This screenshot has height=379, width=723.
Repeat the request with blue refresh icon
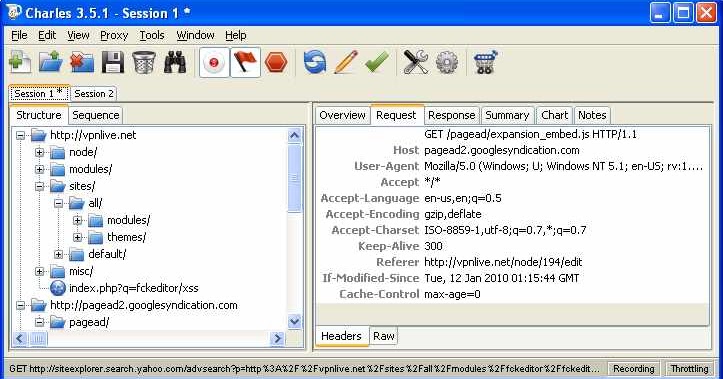click(x=314, y=62)
